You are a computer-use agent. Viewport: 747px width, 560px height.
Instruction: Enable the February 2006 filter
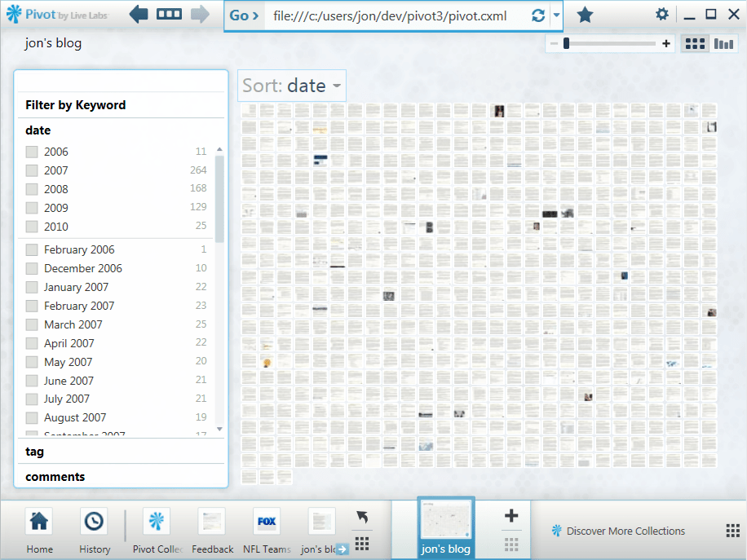point(32,249)
